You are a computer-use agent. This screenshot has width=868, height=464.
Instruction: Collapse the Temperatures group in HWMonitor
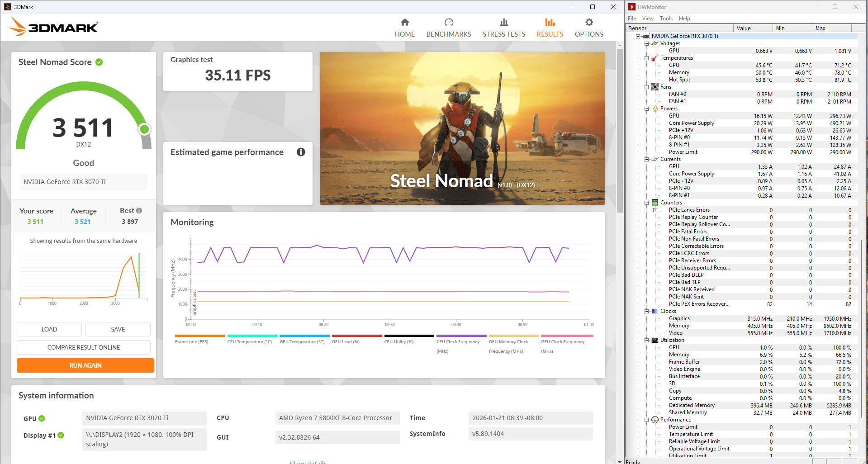[647, 58]
